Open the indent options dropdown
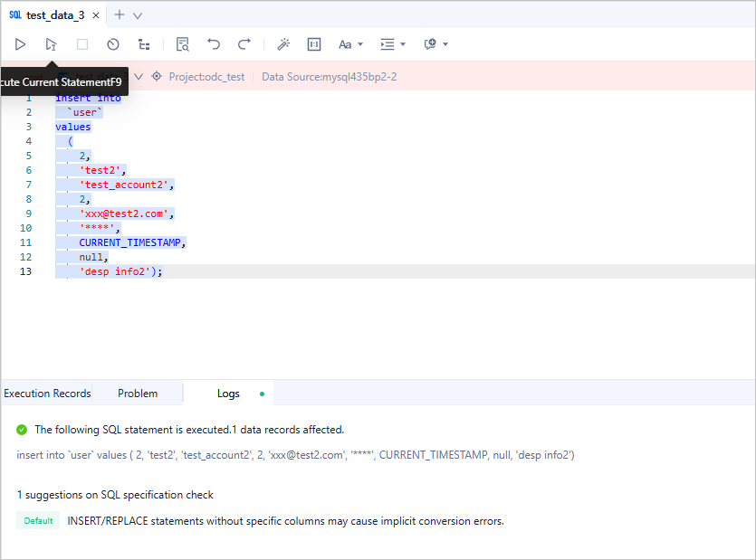This screenshot has height=560, width=756. [x=393, y=44]
